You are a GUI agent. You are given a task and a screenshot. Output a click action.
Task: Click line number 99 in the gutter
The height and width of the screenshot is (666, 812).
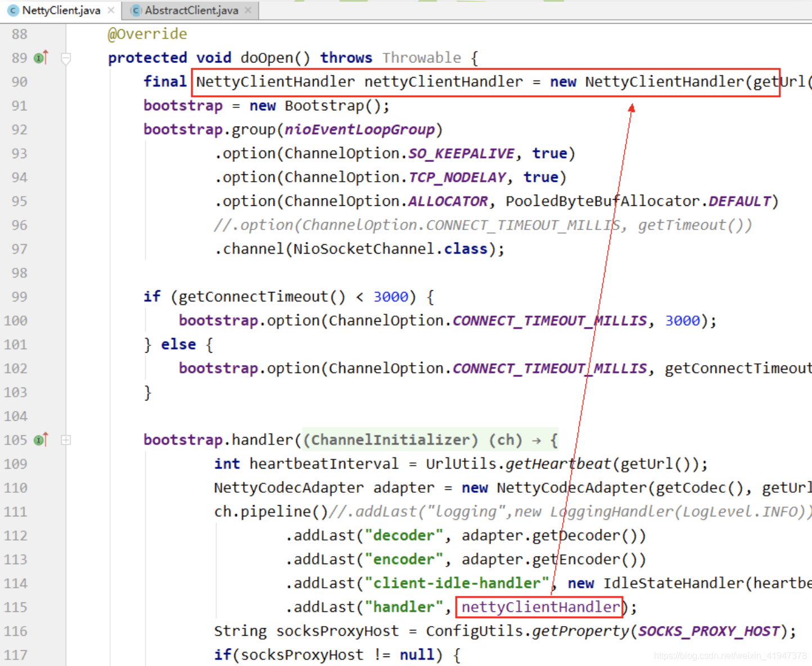(19, 297)
